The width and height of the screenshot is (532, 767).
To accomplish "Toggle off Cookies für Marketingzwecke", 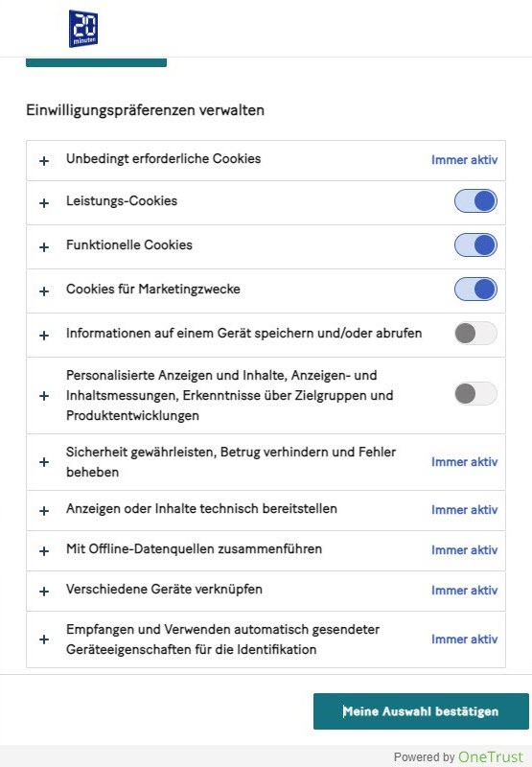I will click(x=475, y=290).
